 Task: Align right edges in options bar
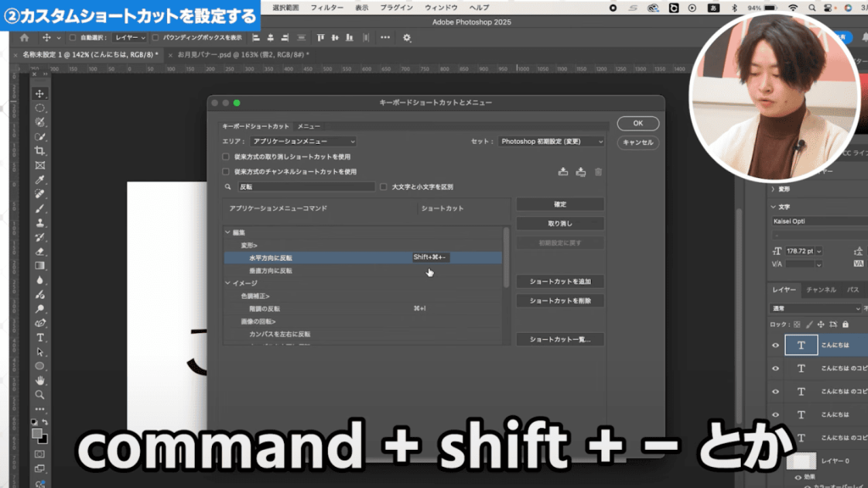285,37
